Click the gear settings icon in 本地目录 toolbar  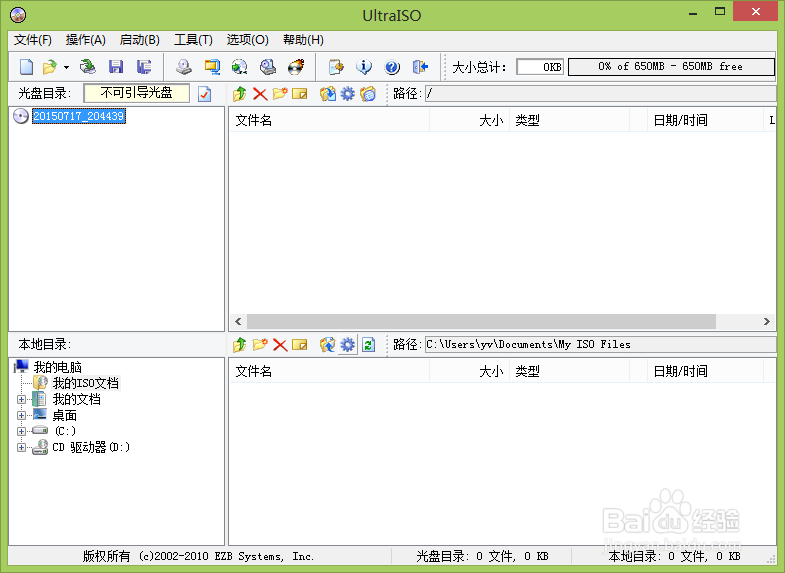[347, 345]
